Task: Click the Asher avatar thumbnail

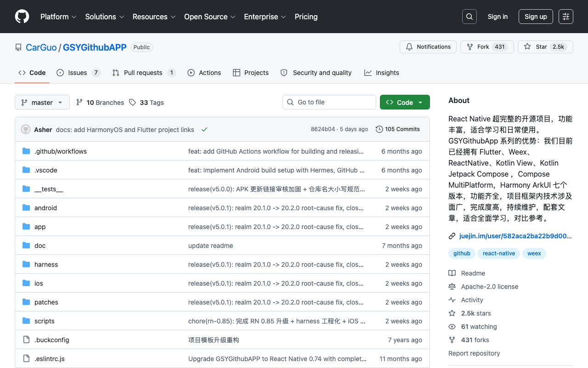Action: [x=26, y=129]
